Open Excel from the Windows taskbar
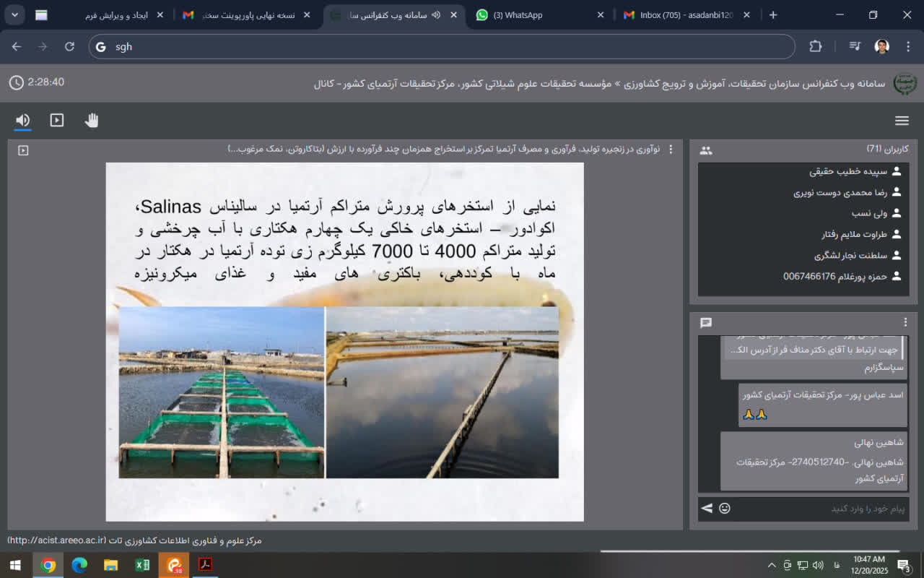The width and height of the screenshot is (924, 578). [142, 565]
